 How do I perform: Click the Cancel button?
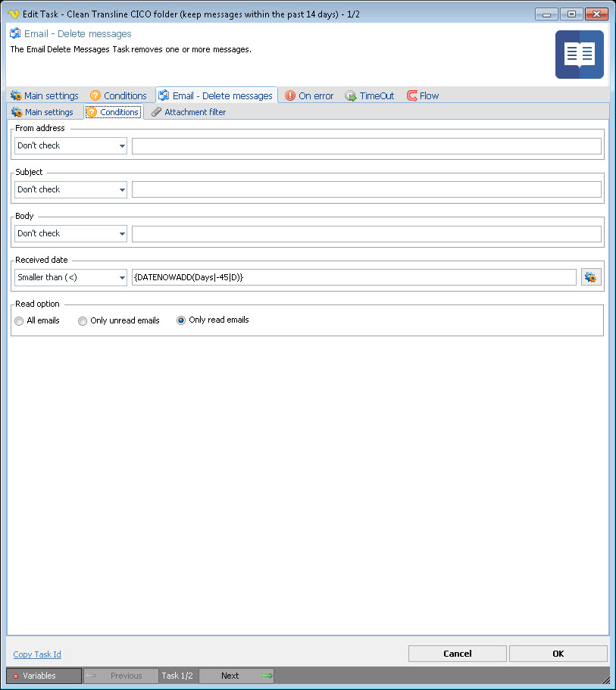[x=457, y=654]
